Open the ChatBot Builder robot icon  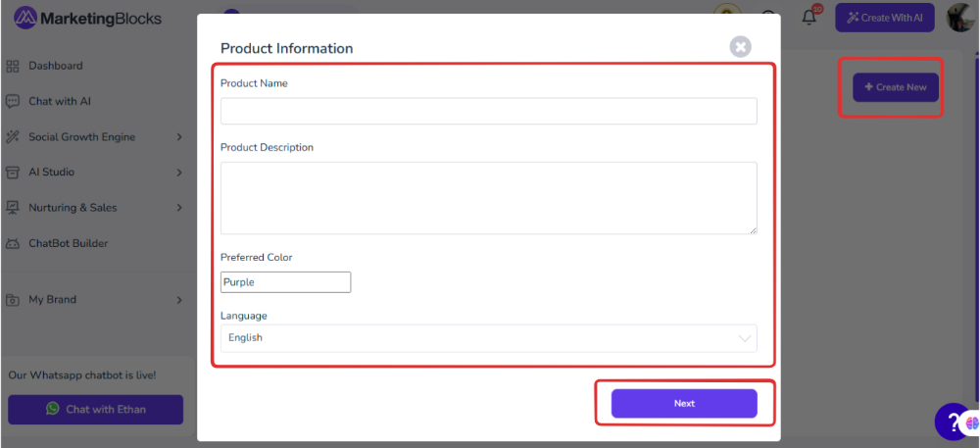click(13, 244)
